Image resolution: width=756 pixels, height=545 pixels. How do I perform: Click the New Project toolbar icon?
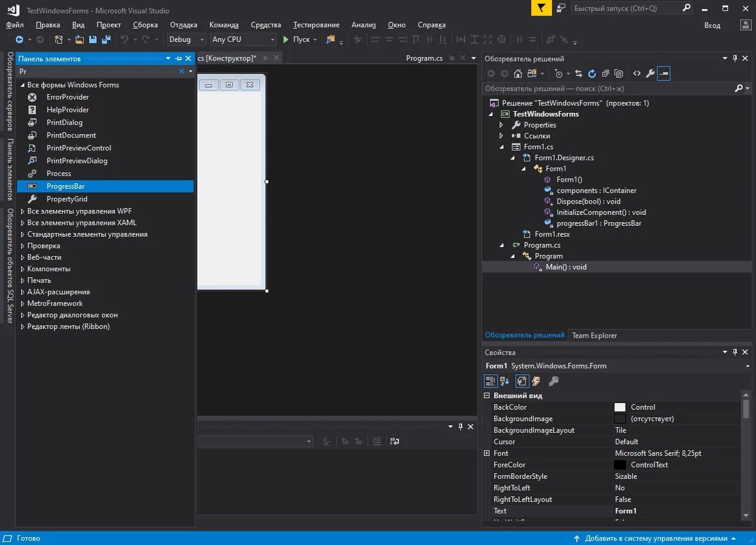59,39
